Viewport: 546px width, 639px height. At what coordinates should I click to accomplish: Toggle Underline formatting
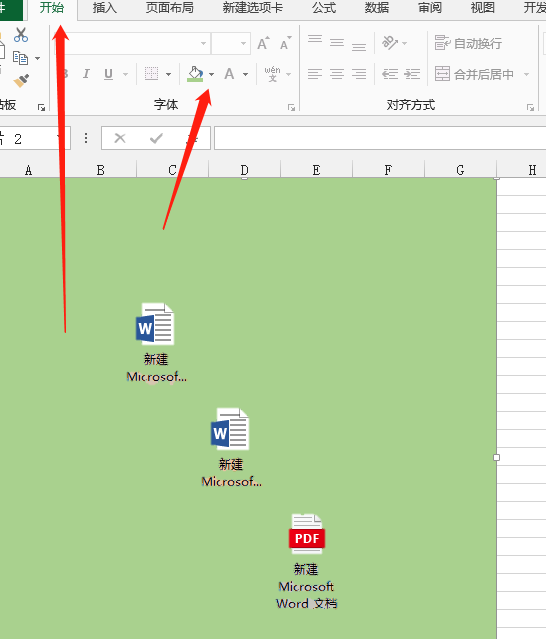point(108,74)
